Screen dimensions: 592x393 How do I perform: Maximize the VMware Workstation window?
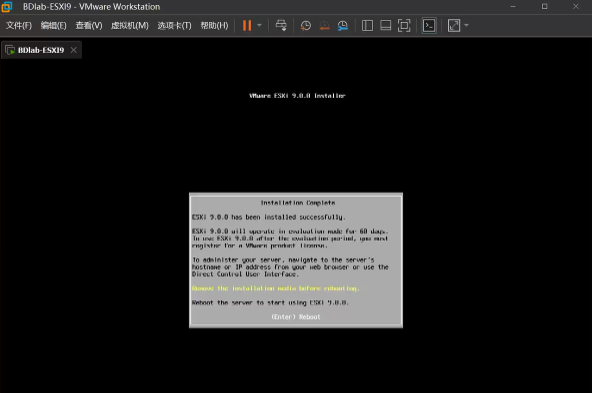(x=544, y=6)
